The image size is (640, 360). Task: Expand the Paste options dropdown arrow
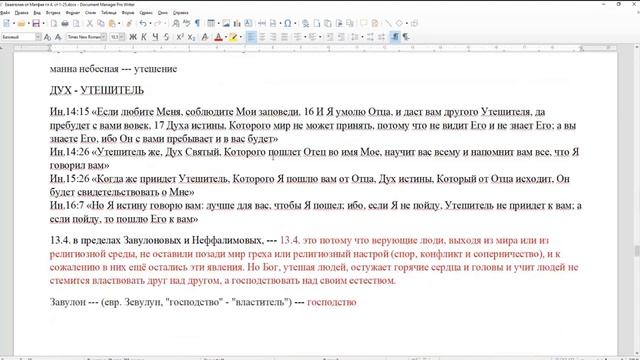(x=119, y=23)
